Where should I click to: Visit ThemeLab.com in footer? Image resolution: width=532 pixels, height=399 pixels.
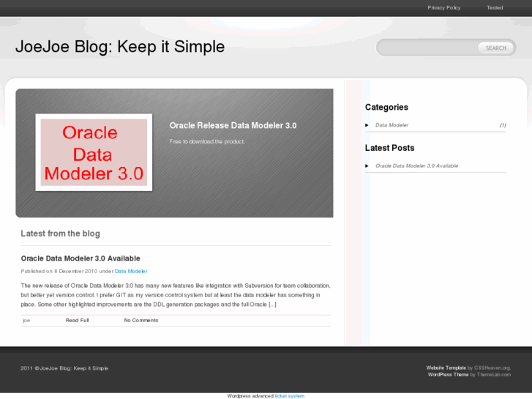click(x=494, y=375)
